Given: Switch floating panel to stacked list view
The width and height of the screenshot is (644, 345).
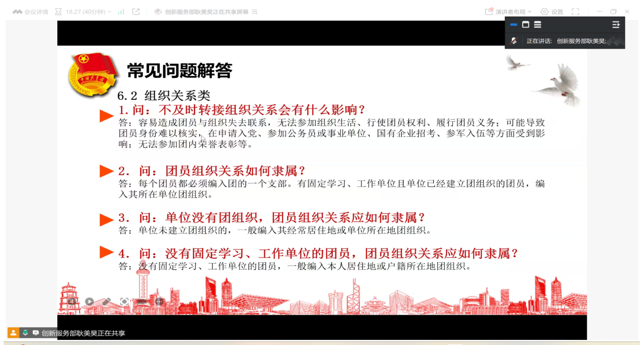Looking at the screenshot, I should [x=538, y=25].
